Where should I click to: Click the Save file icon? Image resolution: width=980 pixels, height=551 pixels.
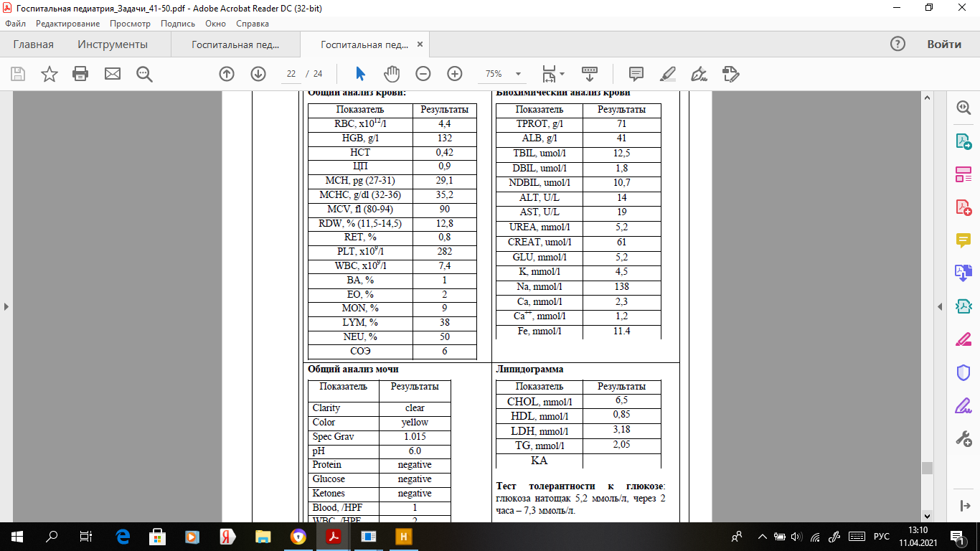[18, 74]
